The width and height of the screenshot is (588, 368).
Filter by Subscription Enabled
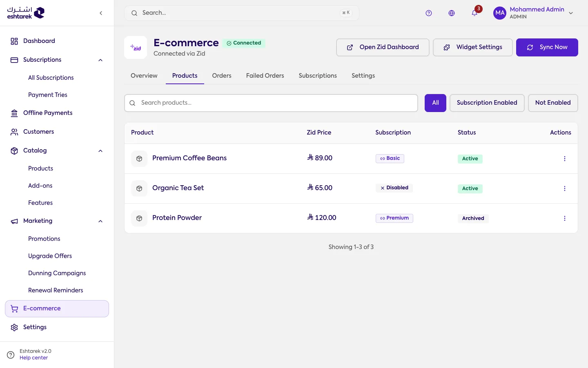[487, 103]
